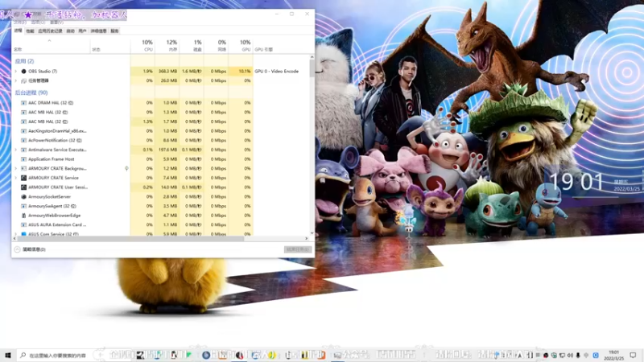Sort processes by the 网络 column
Image resolution: width=644 pixels, height=362 pixels.
click(x=216, y=45)
